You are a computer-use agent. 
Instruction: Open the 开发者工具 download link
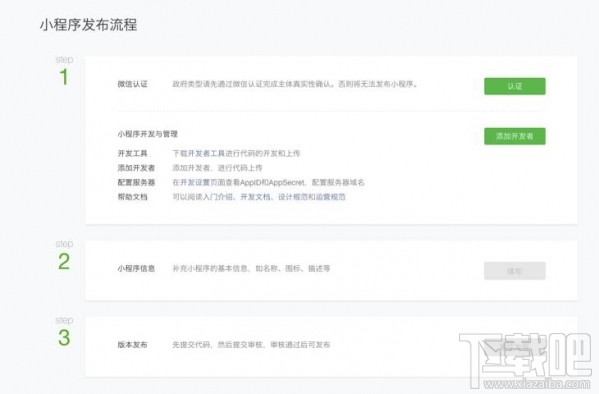206,153
